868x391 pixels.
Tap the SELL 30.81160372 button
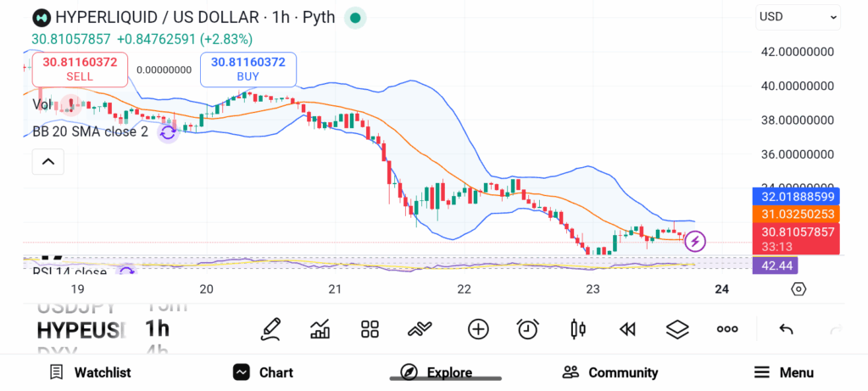(80, 70)
